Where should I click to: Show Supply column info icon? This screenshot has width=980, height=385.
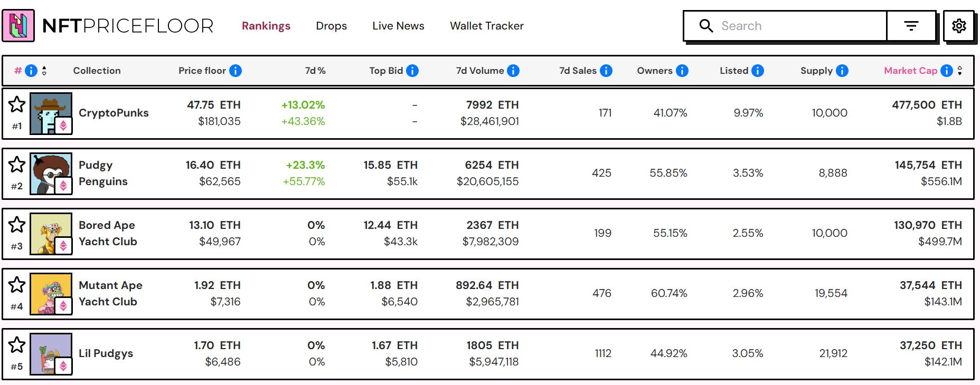(x=842, y=71)
